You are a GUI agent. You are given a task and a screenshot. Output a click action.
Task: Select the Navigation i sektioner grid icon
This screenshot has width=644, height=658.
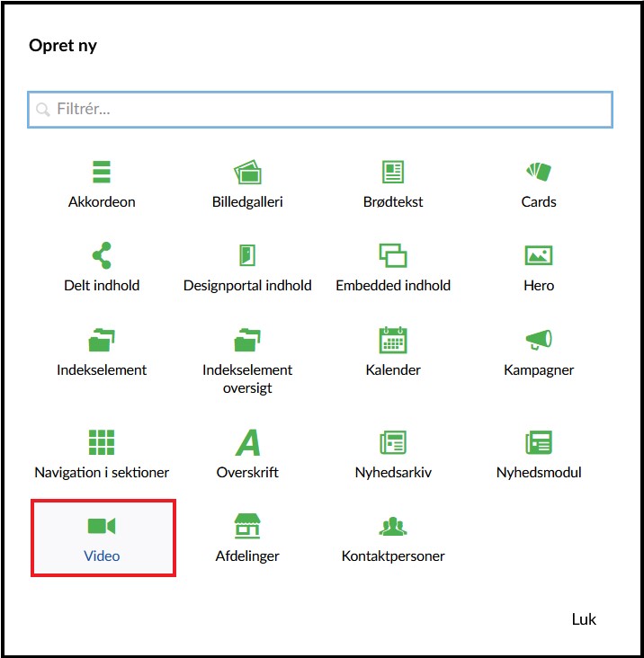coord(102,442)
